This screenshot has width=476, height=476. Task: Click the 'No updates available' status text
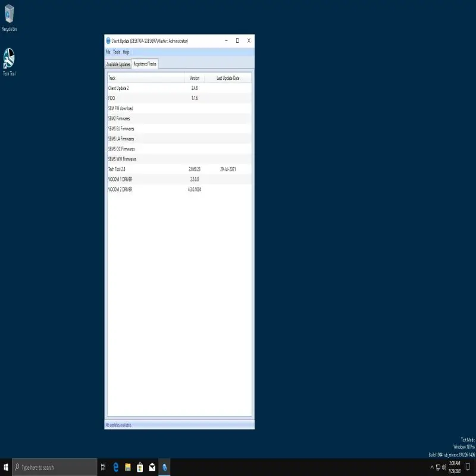[x=118, y=425]
